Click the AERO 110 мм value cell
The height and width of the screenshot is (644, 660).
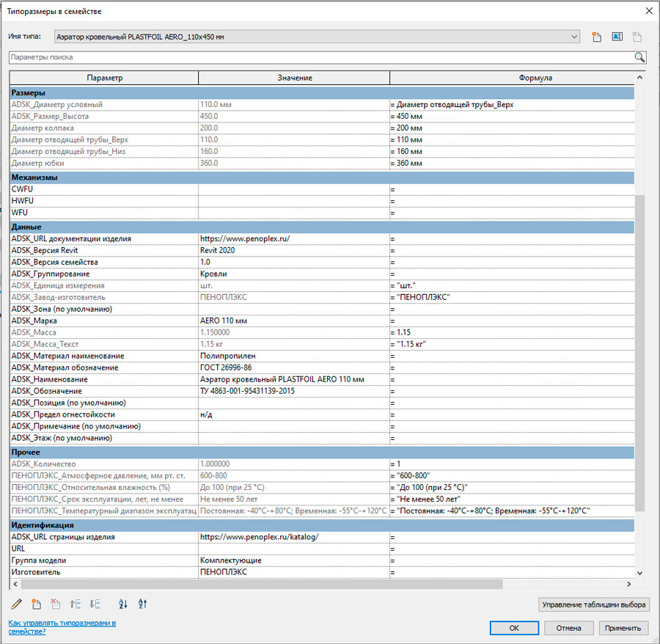(294, 321)
